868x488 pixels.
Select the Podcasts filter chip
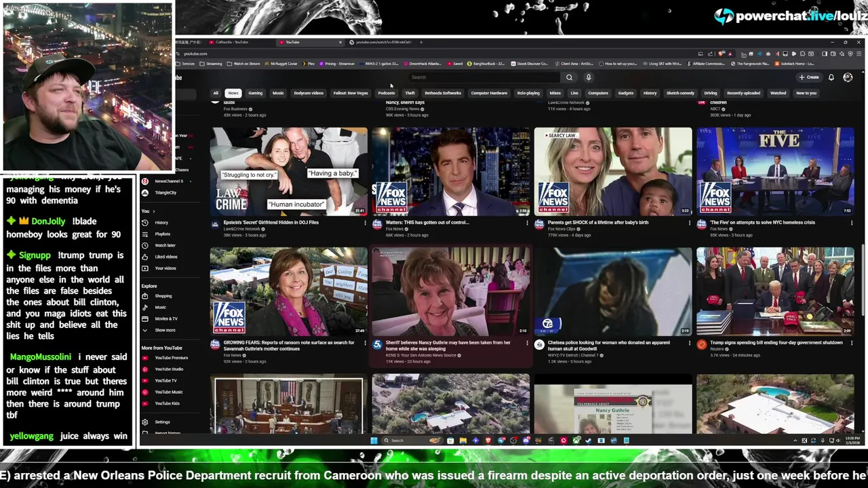click(387, 93)
